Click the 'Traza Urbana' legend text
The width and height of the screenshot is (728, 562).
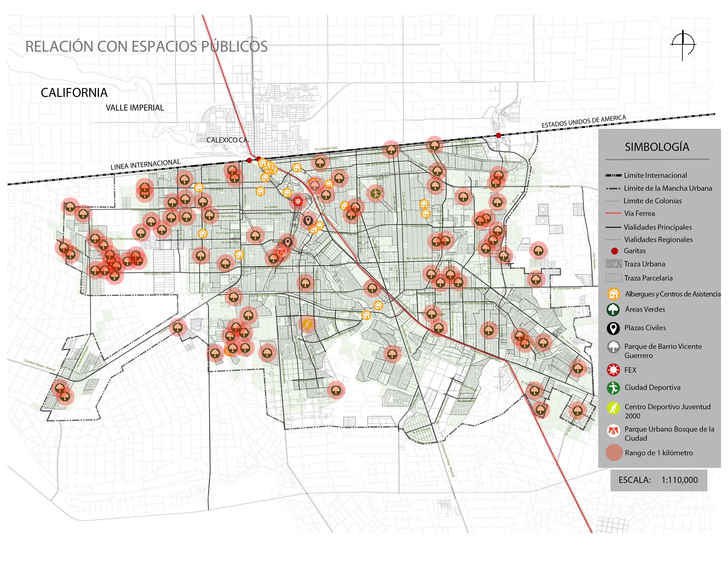(644, 264)
